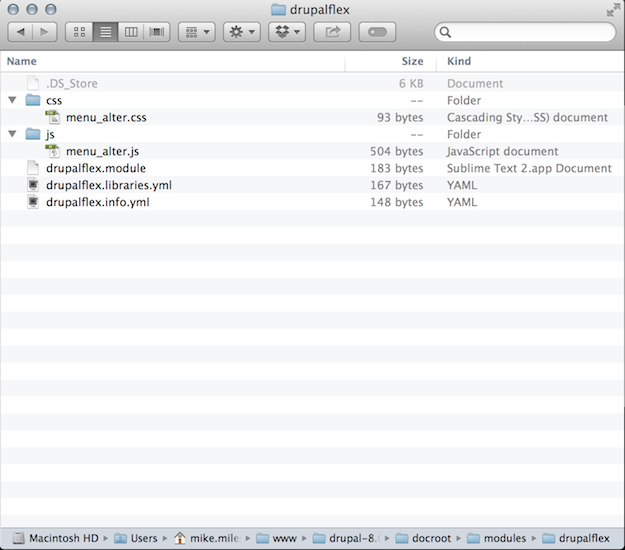This screenshot has width=625, height=550.
Task: Click the 93 bytes size value
Action: [x=400, y=118]
